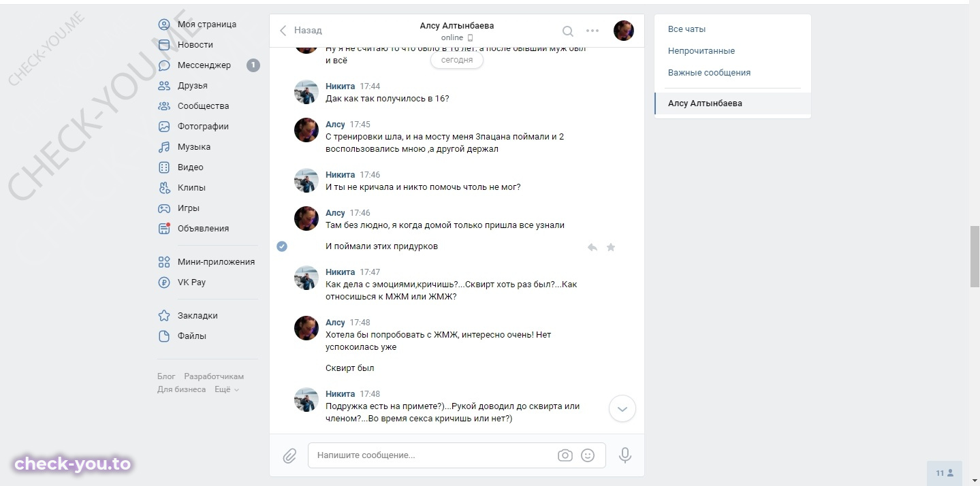Click Никита's avatar at 17:46 message
Image resolution: width=980 pixels, height=486 pixels.
[x=306, y=180]
